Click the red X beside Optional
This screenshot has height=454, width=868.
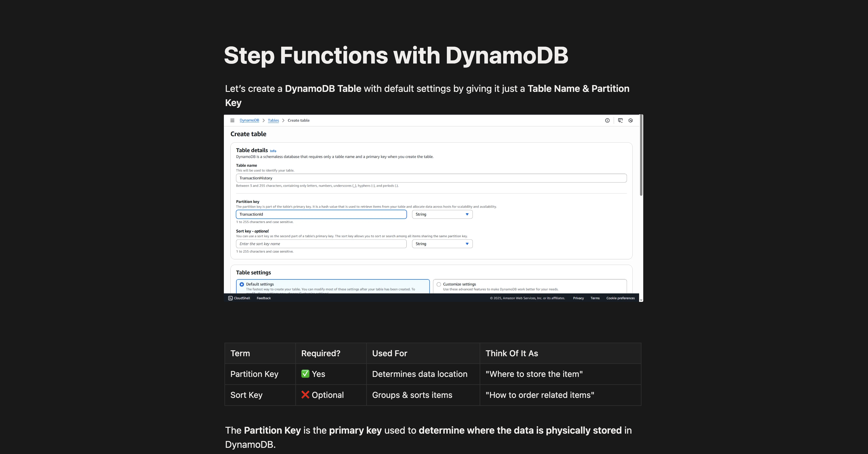[305, 395]
